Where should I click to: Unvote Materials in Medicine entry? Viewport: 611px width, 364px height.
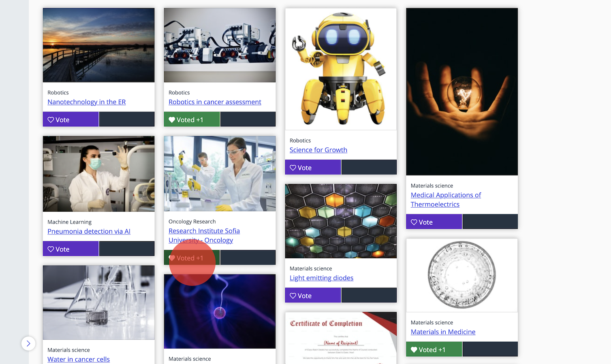[434, 349]
